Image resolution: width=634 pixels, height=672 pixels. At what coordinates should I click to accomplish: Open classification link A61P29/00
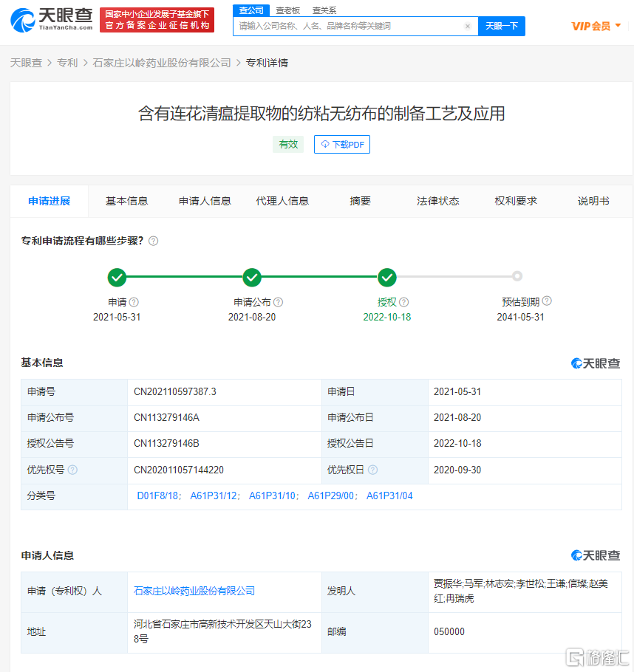[331, 496]
